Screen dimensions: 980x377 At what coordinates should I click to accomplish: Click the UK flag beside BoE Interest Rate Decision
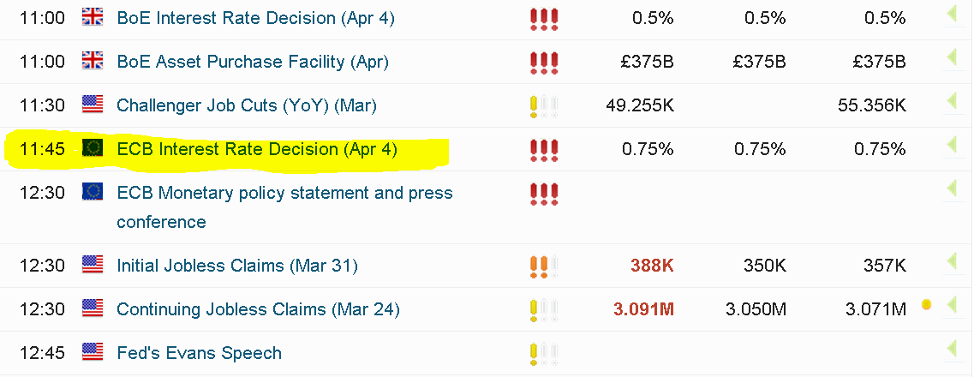(x=93, y=17)
